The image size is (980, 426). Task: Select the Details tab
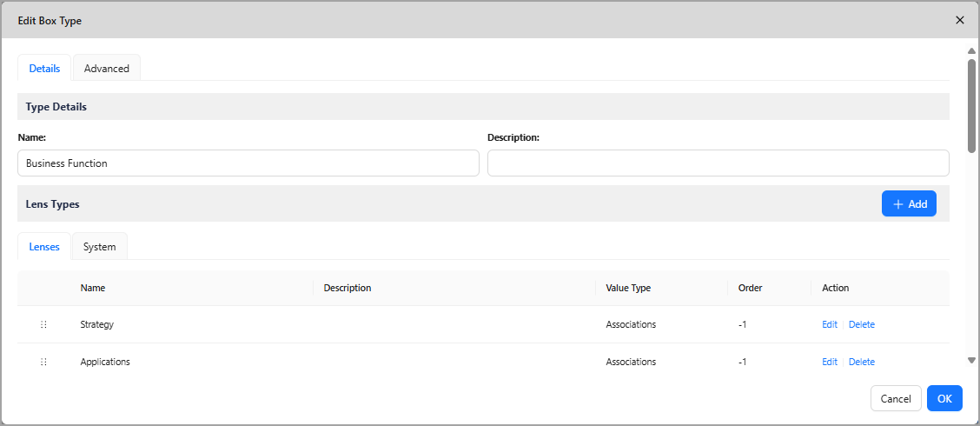44,68
